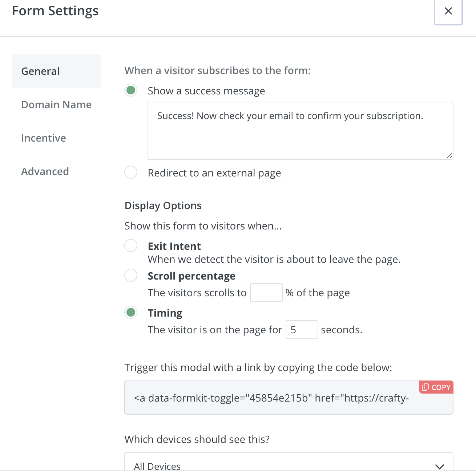
Task: Select the Timing display option
Action: point(131,312)
